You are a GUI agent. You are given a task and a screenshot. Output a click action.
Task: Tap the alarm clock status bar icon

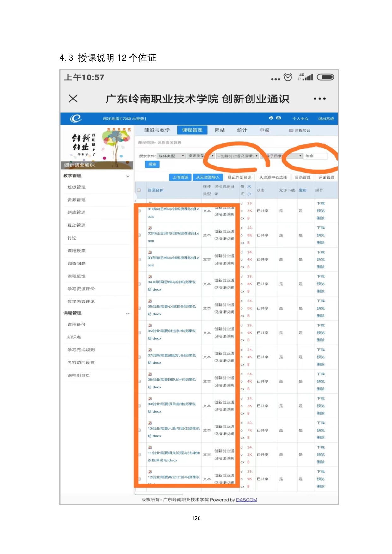288,77
